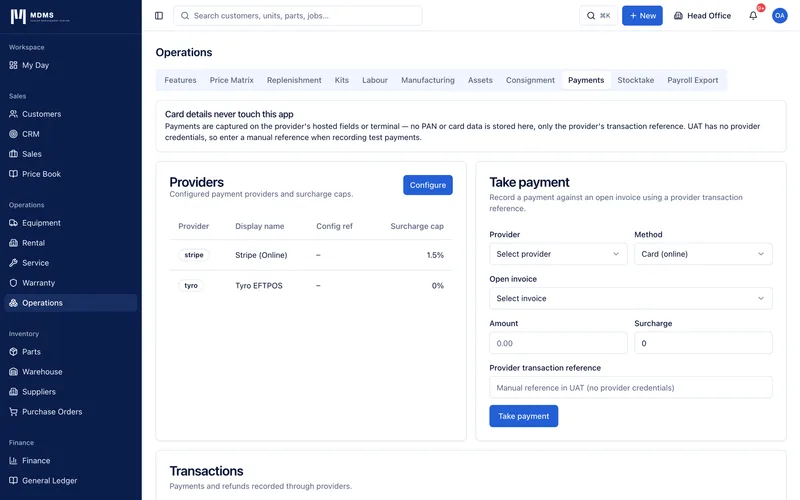Screen dimensions: 800x500
Task: Click the Customers people icon
Action: [x=13, y=114]
